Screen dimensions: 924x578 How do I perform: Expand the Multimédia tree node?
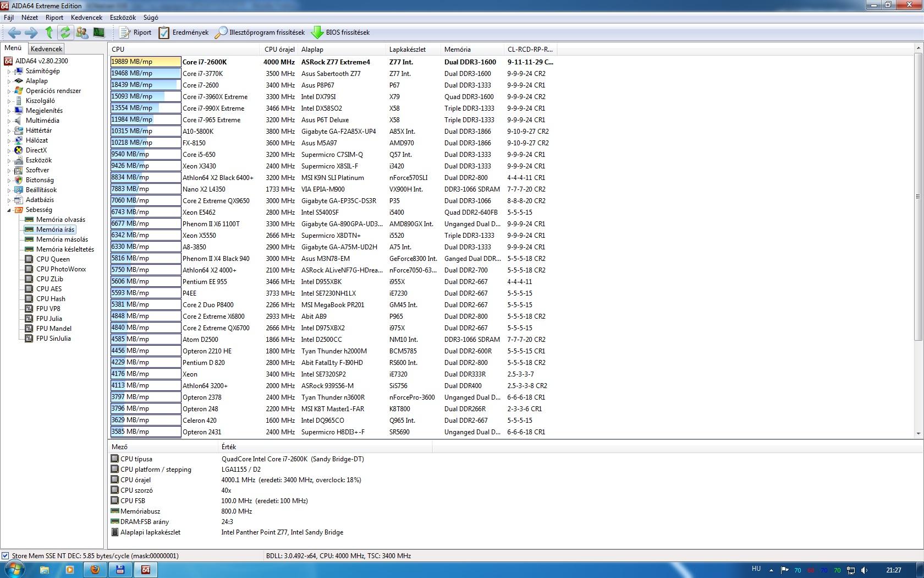(9, 121)
